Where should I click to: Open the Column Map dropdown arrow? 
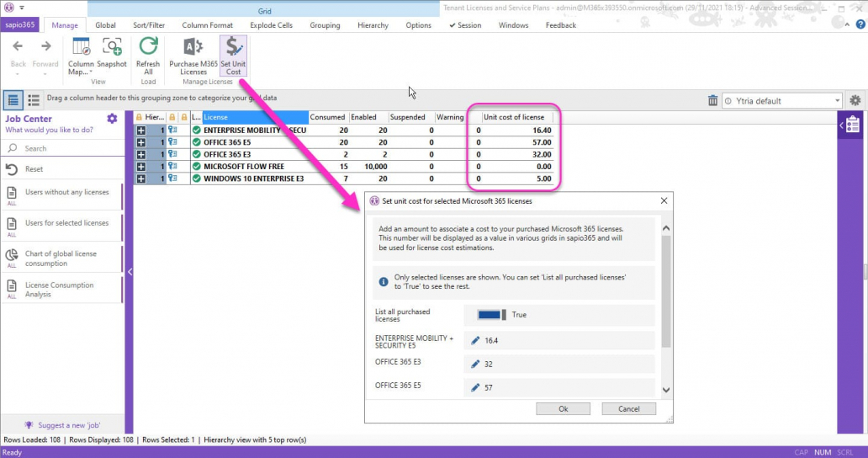point(91,72)
